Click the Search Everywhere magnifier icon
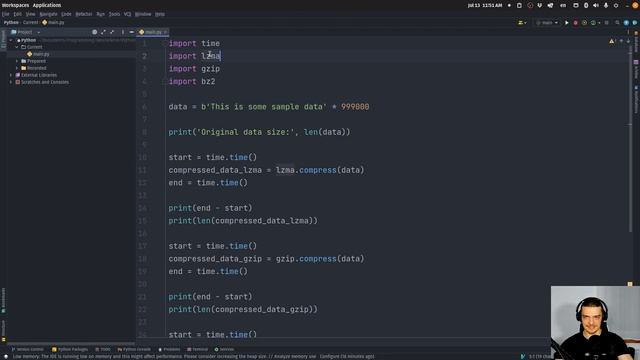The width and height of the screenshot is (640, 360). tap(618, 23)
